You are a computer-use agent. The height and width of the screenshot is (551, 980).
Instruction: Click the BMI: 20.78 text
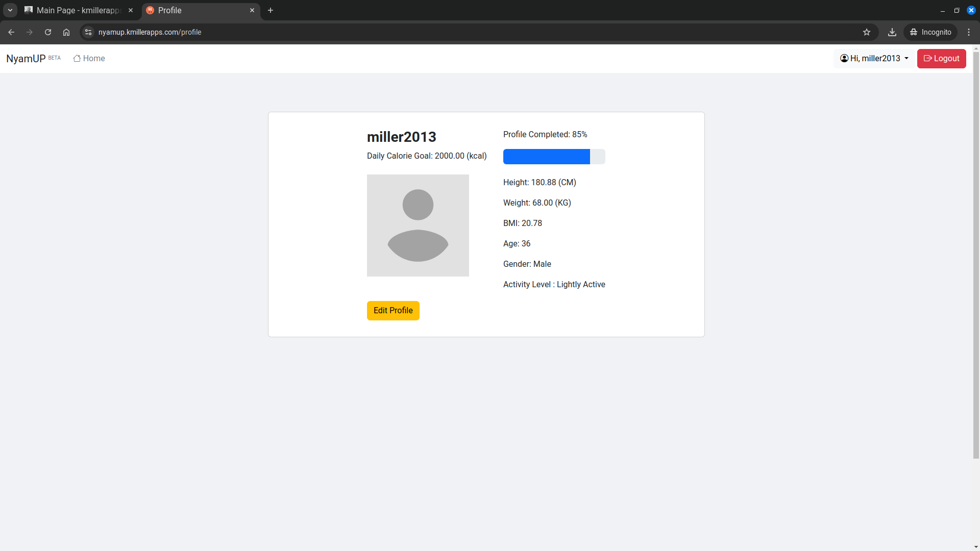point(523,223)
